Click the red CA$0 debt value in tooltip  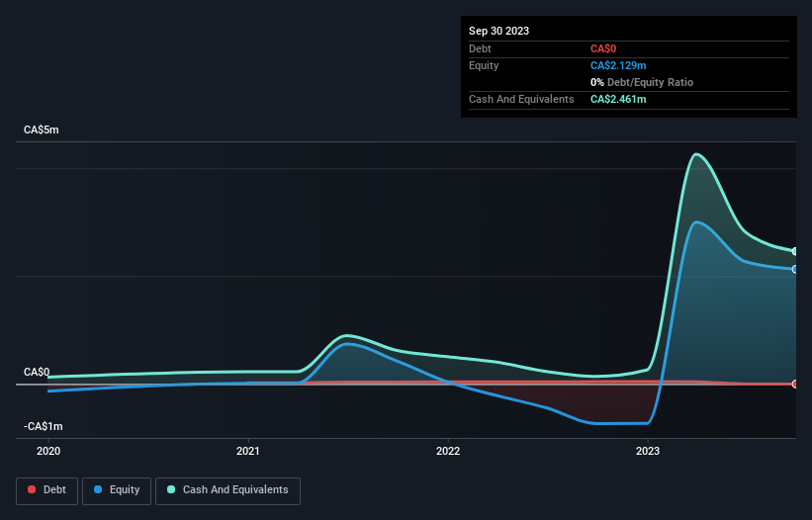point(603,48)
